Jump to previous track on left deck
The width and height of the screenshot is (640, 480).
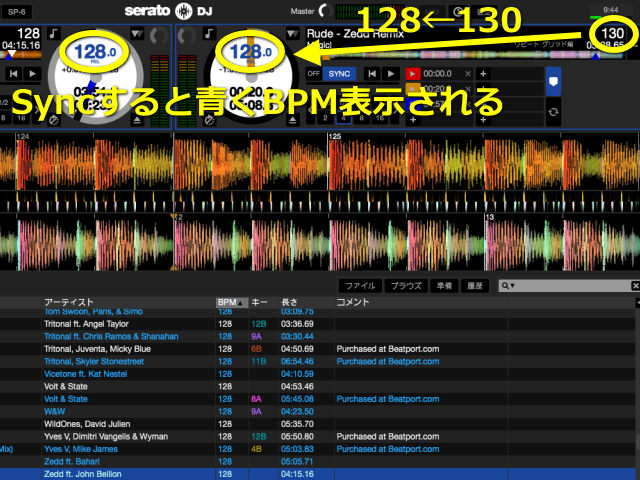13,74
